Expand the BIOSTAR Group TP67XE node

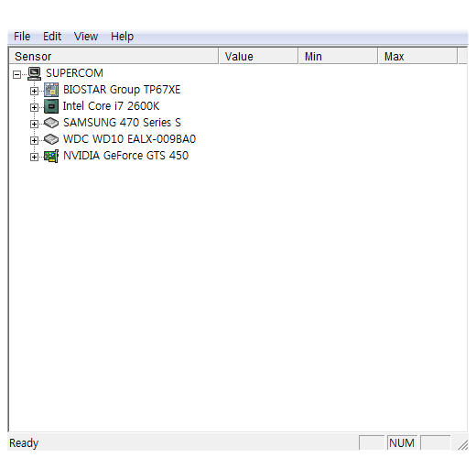pos(34,91)
